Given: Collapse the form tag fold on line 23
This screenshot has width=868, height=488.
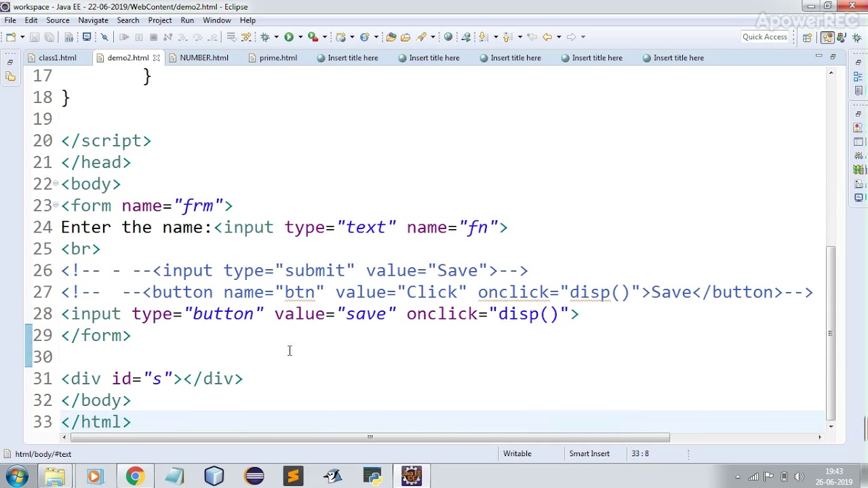Looking at the screenshot, I should tap(56, 205).
